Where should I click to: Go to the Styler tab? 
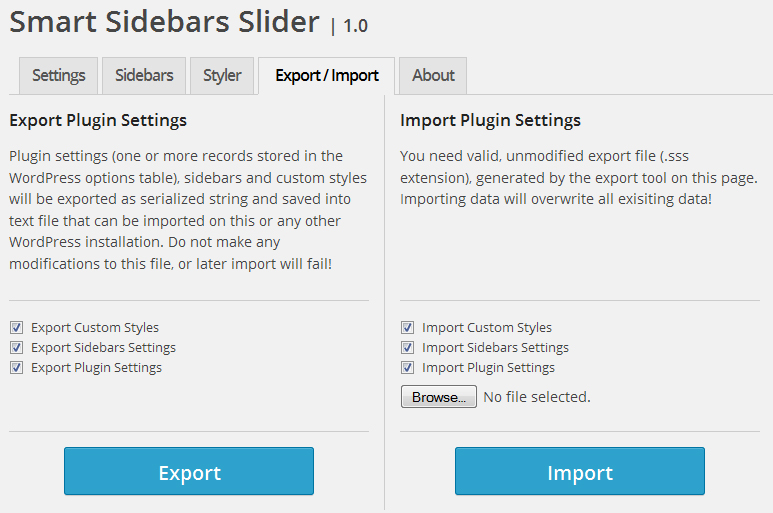point(221,75)
